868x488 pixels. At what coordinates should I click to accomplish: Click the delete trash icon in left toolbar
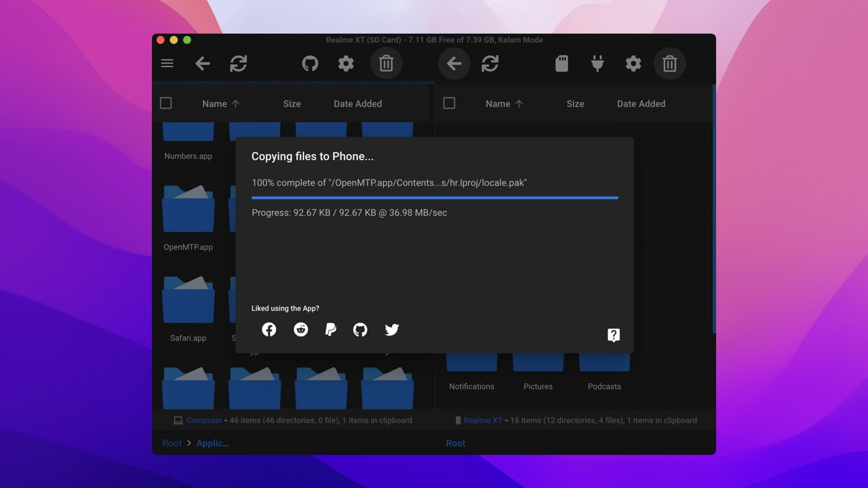(386, 63)
